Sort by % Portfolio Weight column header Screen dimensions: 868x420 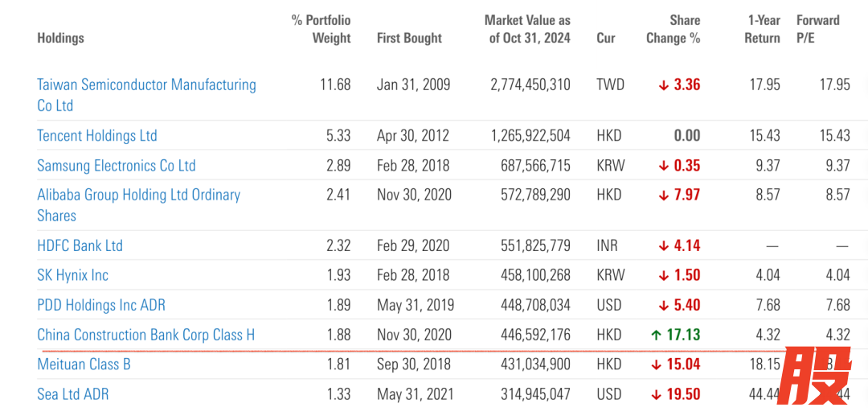[x=321, y=29]
